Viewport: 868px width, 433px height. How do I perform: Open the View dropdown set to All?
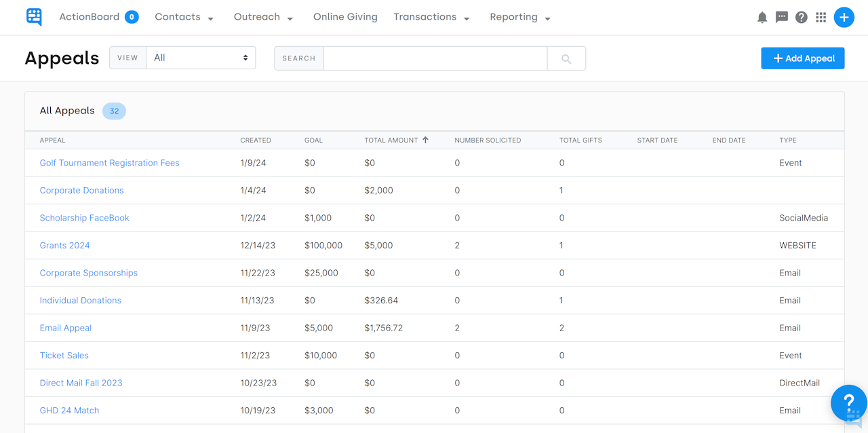[x=201, y=58]
